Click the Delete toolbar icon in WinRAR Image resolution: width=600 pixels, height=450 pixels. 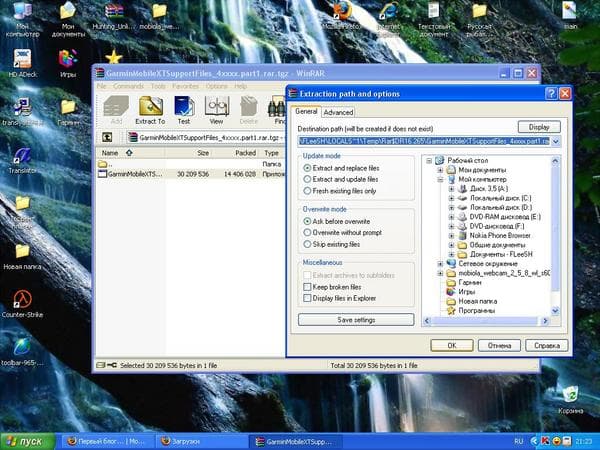point(249,110)
